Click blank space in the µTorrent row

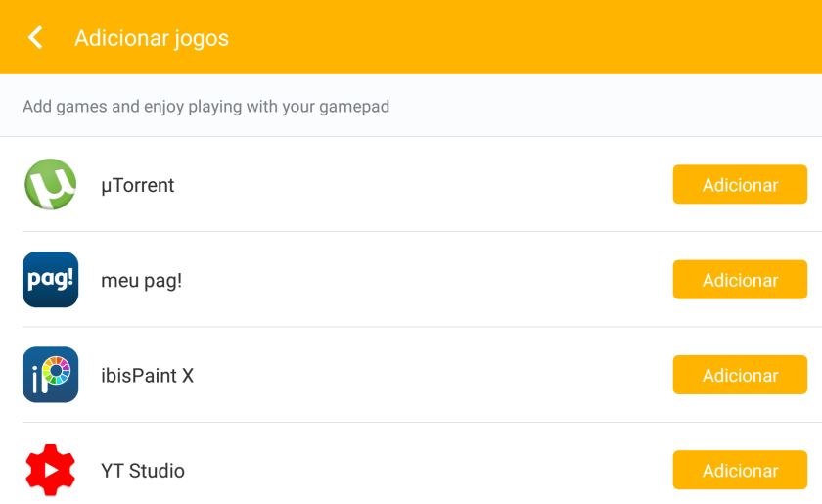click(421, 185)
